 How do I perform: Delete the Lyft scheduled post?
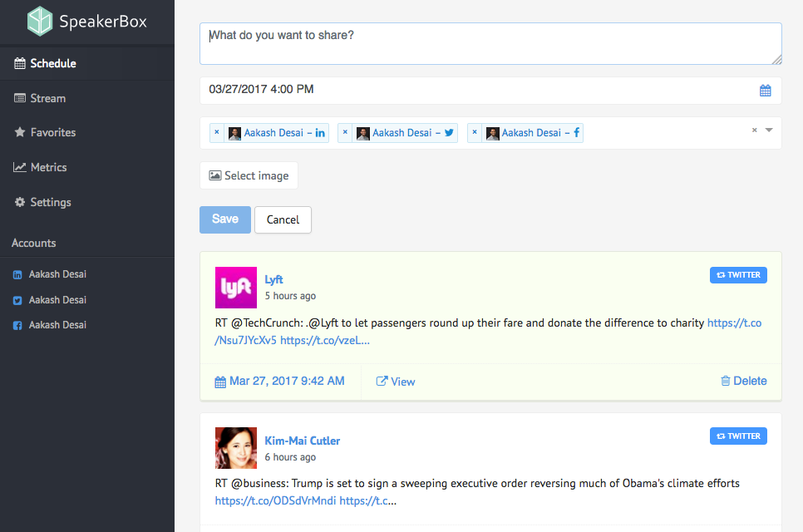coord(744,381)
